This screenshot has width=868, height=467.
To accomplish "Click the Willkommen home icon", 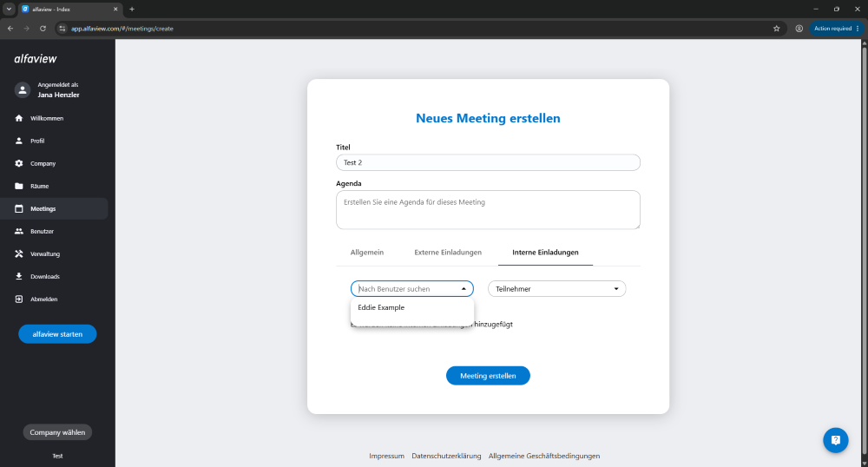I will (19, 118).
